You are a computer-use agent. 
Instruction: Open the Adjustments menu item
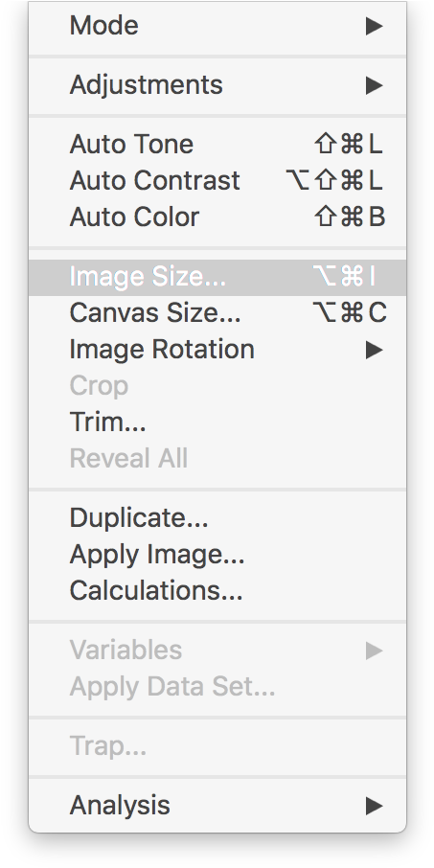tap(217, 85)
